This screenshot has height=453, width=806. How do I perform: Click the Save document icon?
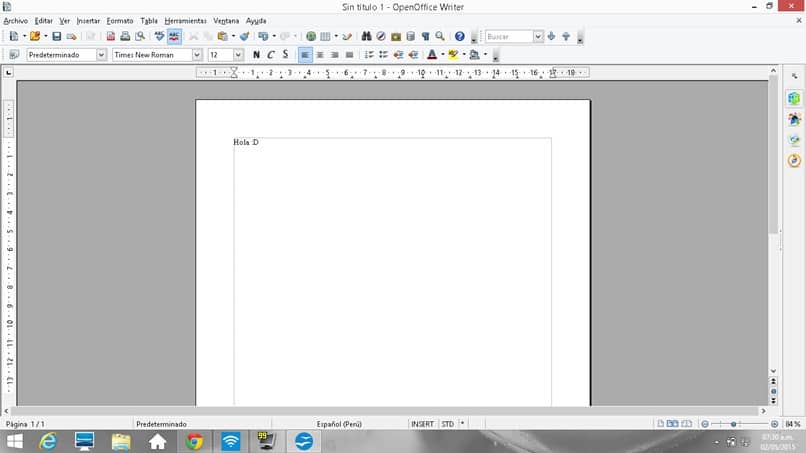57,37
